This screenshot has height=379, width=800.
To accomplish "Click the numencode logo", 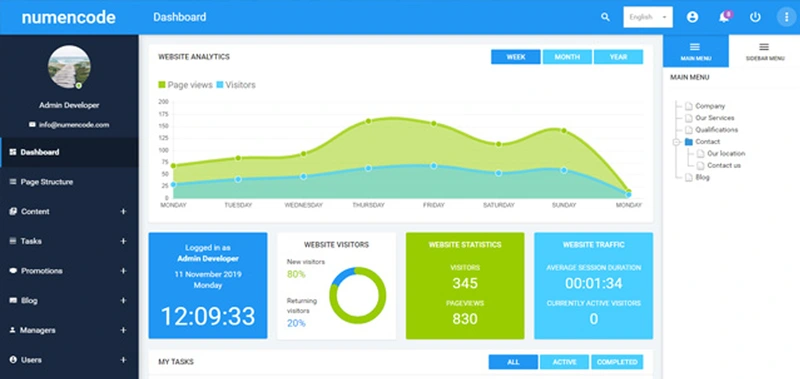I will (x=68, y=17).
